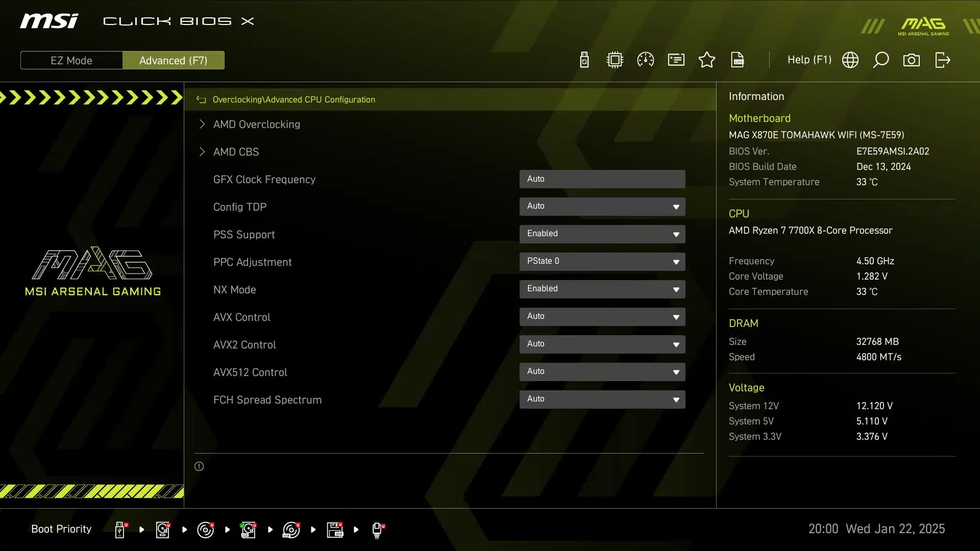Click the 12.120 V system voltage value
This screenshot has height=551, width=980.
coord(874,406)
